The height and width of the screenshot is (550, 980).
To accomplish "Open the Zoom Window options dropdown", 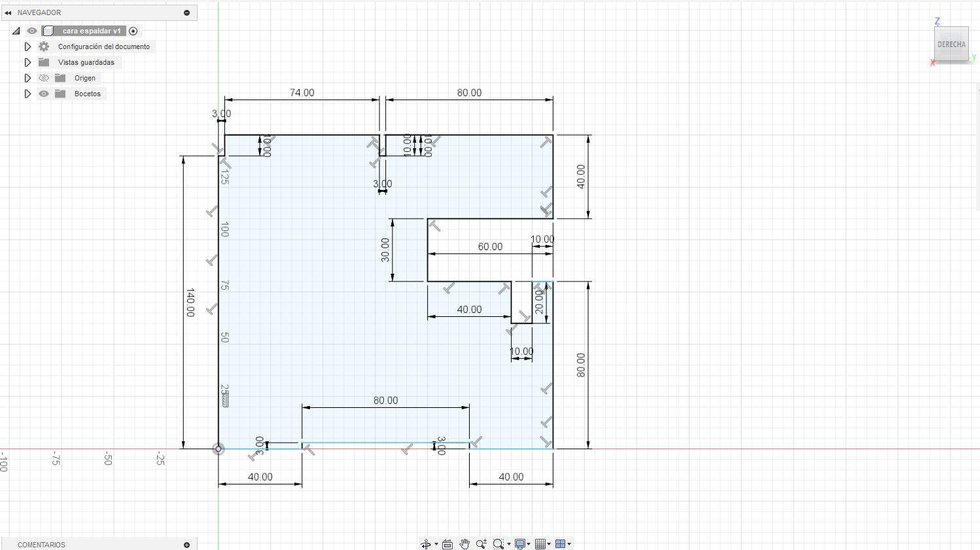I will click(x=509, y=544).
